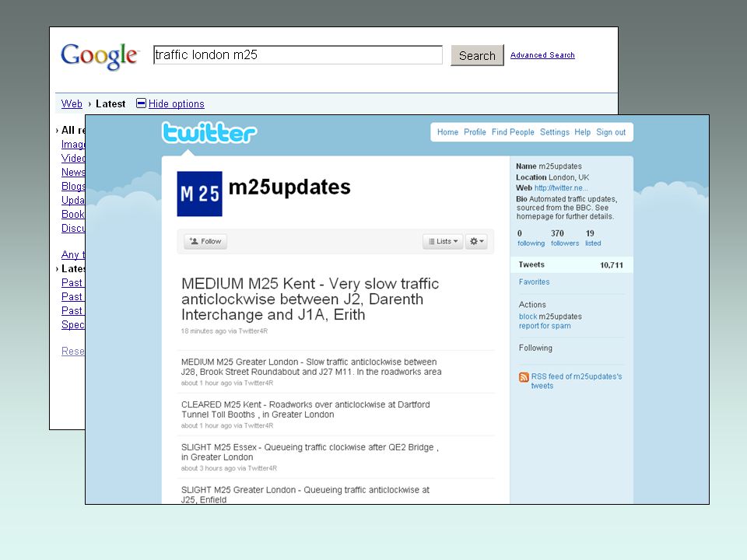Select the Tweets tab showing 10,711
The width and height of the screenshot is (747, 560).
point(570,264)
